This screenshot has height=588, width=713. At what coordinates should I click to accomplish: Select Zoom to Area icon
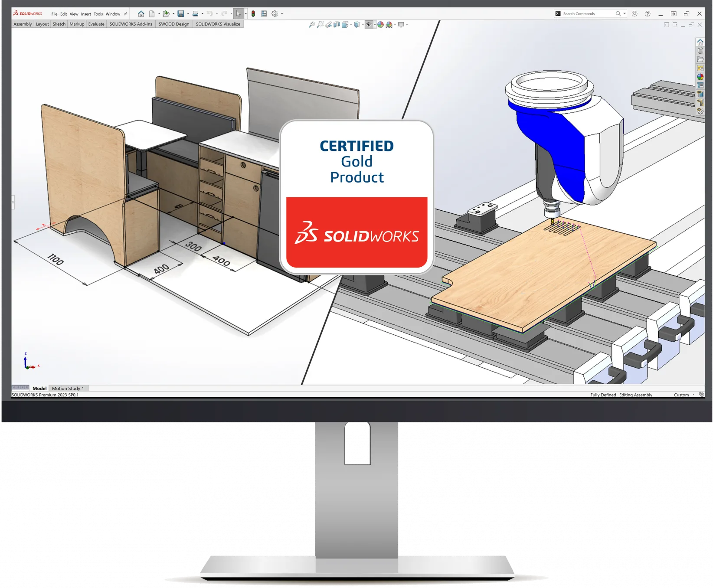click(x=320, y=25)
